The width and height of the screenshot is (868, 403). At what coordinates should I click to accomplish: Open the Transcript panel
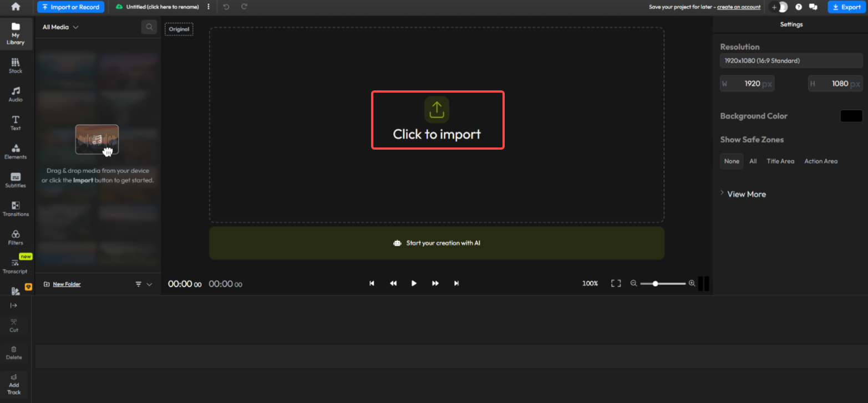tap(16, 266)
